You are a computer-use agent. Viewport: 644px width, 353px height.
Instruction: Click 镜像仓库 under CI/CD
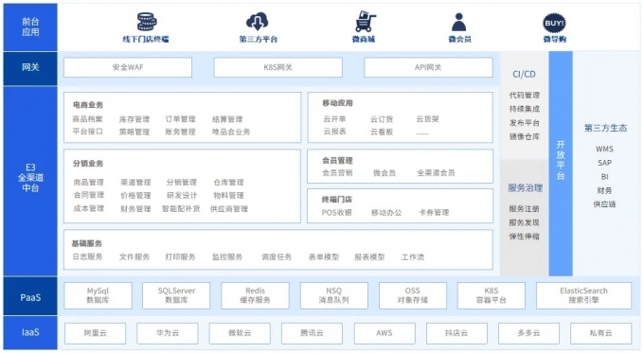tap(525, 136)
